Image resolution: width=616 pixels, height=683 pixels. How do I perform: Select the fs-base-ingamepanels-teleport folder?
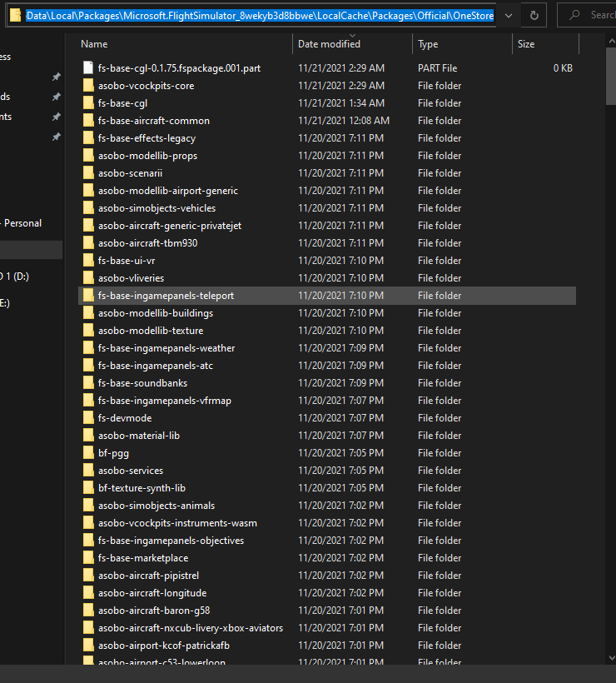(166, 296)
